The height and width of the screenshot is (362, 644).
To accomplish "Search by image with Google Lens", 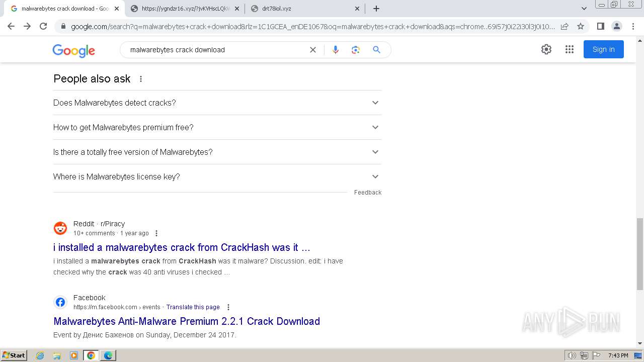I will [356, 50].
